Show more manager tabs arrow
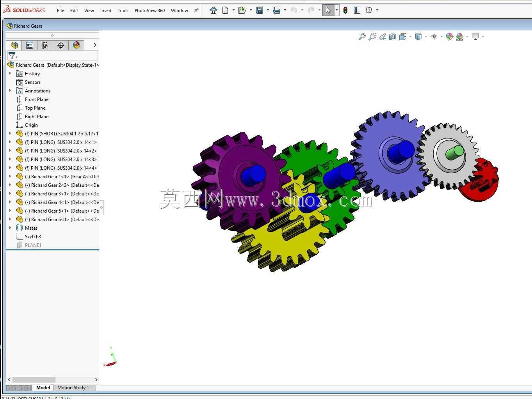Image resolution: width=532 pixels, height=399 pixels. click(x=95, y=45)
